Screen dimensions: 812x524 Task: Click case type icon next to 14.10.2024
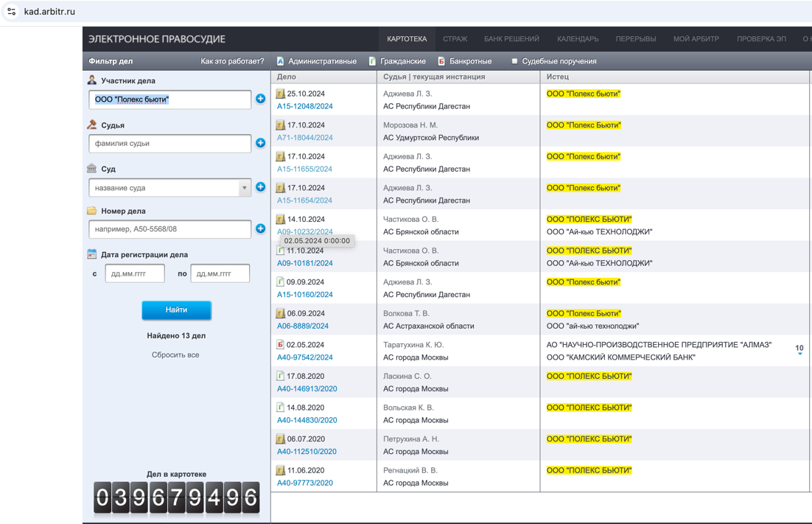coord(281,219)
